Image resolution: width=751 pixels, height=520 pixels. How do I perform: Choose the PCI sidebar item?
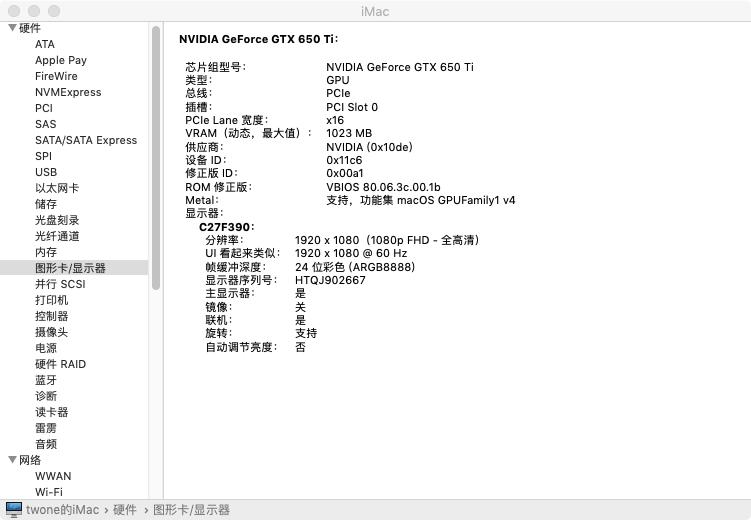point(44,108)
